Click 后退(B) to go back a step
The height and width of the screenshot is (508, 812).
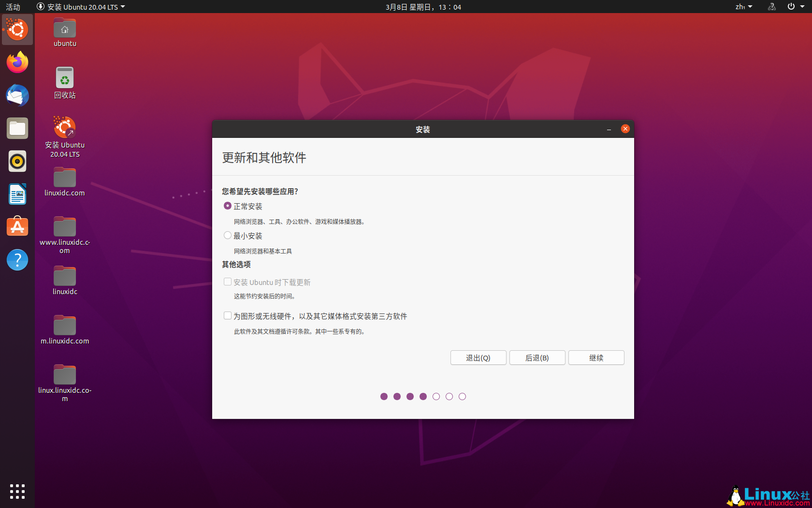[537, 358]
